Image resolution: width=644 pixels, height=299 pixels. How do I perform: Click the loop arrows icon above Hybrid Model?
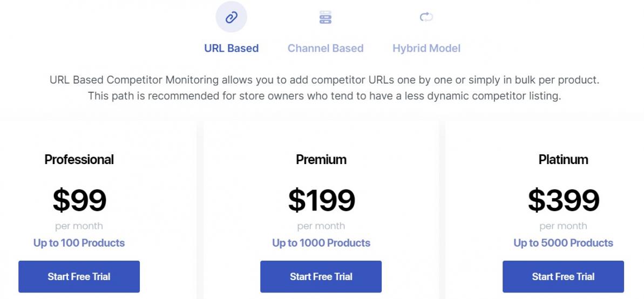click(426, 17)
